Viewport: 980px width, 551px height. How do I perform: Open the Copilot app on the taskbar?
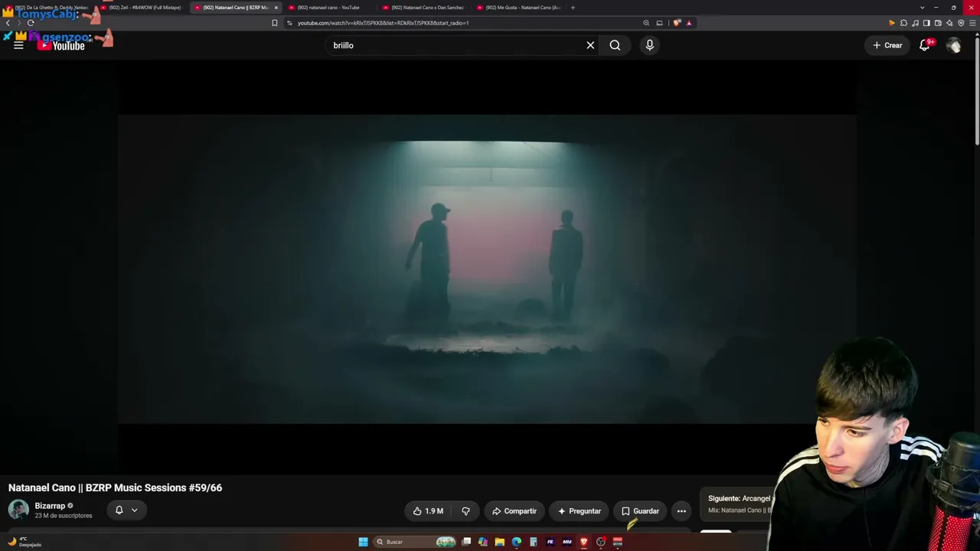[x=482, y=542]
